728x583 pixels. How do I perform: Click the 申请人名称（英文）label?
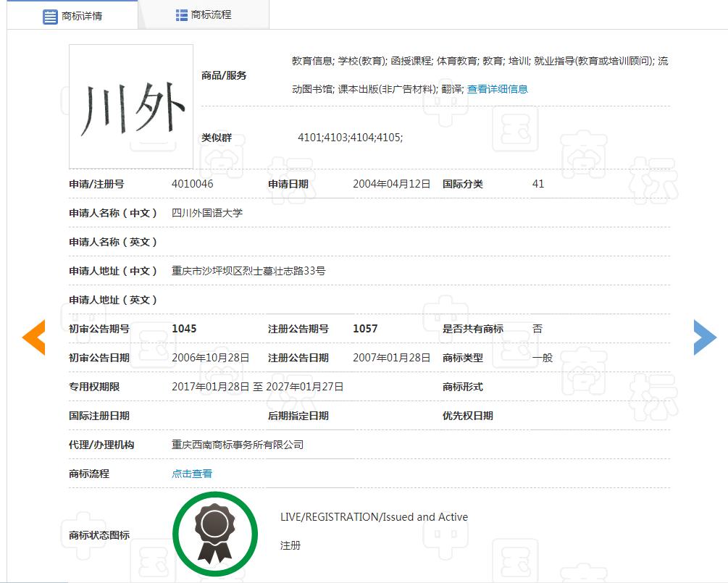coord(113,242)
